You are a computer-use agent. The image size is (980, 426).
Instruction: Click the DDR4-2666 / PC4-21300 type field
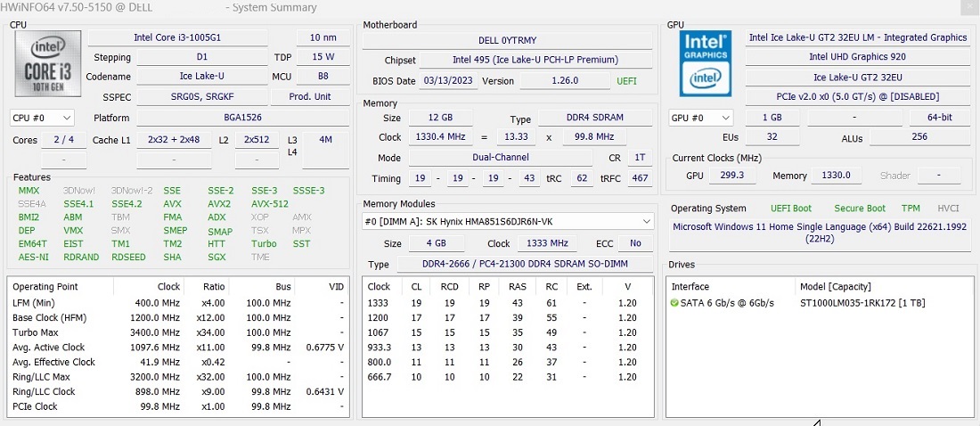pos(525,264)
